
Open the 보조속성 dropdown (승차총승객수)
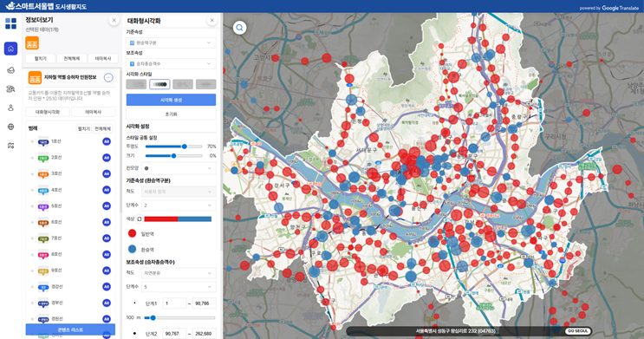click(171, 63)
